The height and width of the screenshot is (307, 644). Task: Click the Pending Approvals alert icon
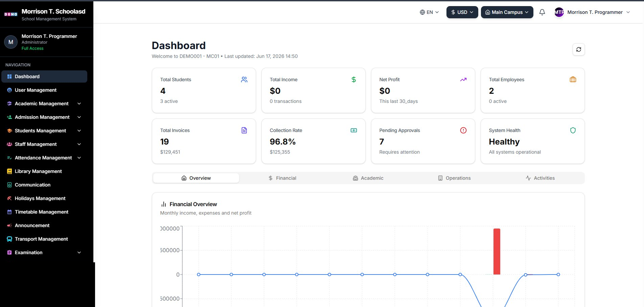[x=463, y=130]
